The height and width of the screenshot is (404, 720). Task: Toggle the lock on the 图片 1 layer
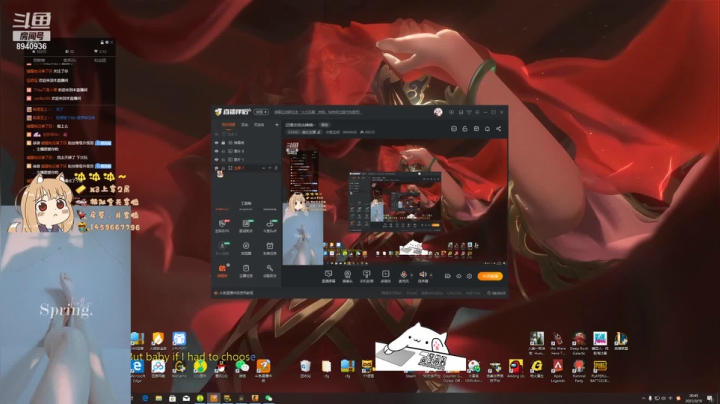point(224,159)
